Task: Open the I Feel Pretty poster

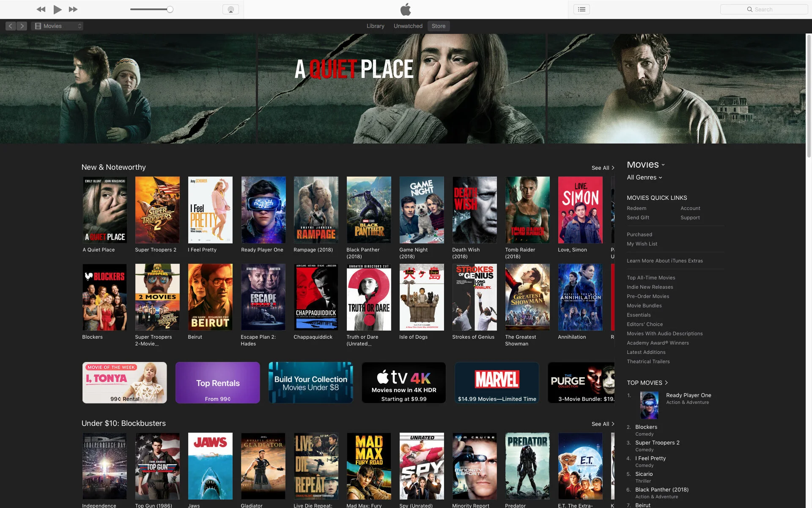Action: (210, 210)
